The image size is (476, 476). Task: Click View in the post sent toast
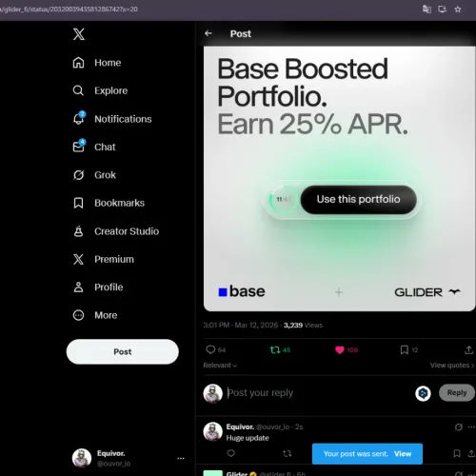tap(403, 454)
